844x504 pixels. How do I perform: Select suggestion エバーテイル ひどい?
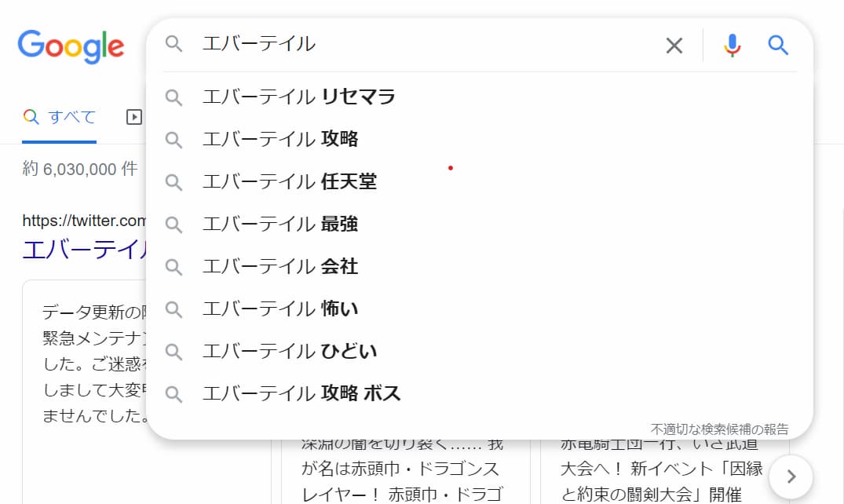pyautogui.click(x=480, y=352)
